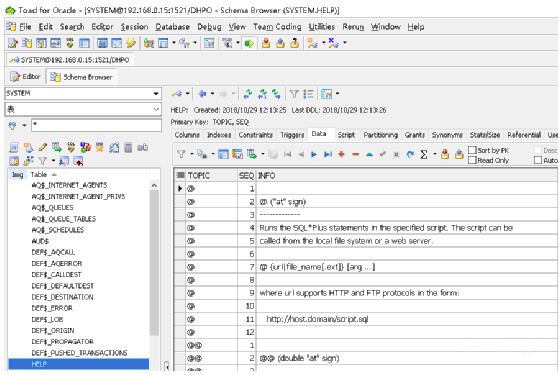Screen dimensions: 560x375
Task: Click in the object name filter field
Action: pos(96,125)
